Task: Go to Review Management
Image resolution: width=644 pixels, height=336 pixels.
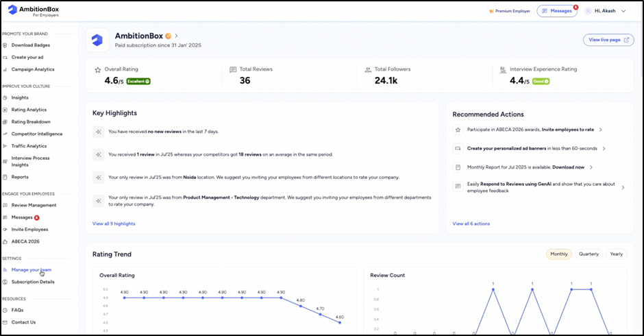Action: tap(34, 205)
